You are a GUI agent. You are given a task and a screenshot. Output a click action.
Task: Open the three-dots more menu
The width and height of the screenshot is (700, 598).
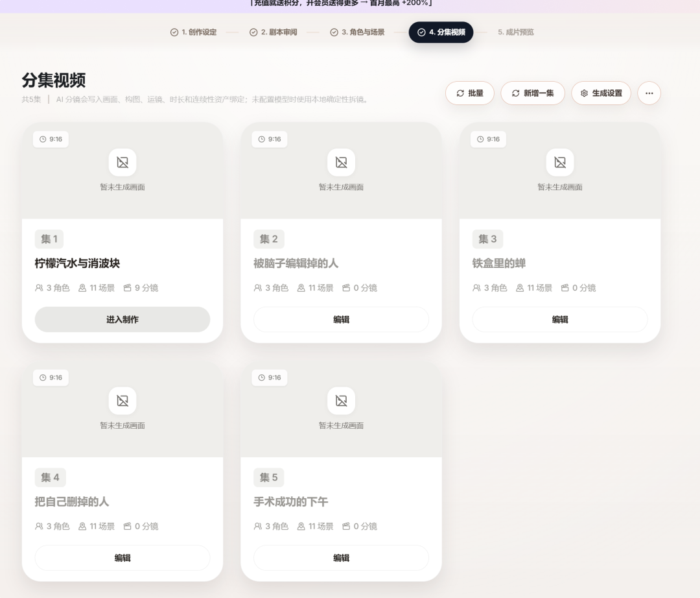[649, 93]
